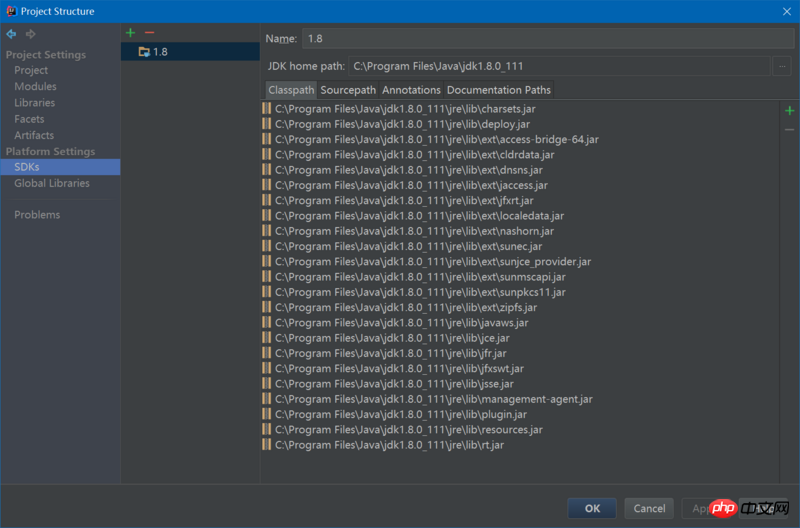The height and width of the screenshot is (528, 800).
Task: Remove classpath entry with the minus icon
Action: 789,130
